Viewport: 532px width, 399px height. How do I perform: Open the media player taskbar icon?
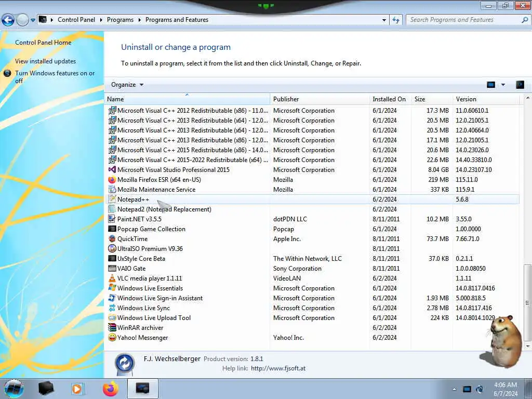pos(77,389)
